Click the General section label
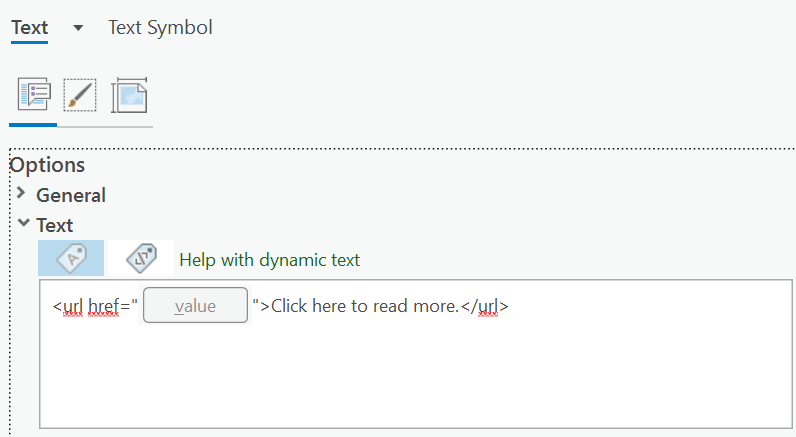796x437 pixels. pyautogui.click(x=71, y=195)
